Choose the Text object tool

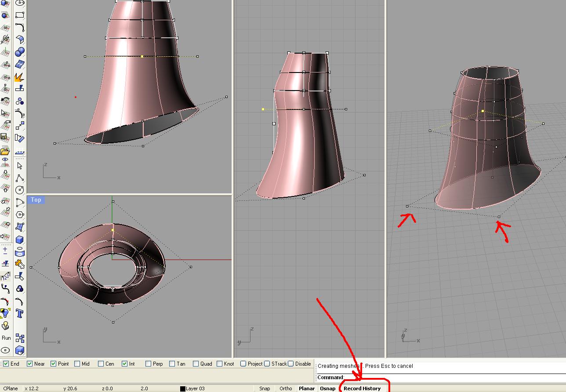pyautogui.click(x=19, y=313)
